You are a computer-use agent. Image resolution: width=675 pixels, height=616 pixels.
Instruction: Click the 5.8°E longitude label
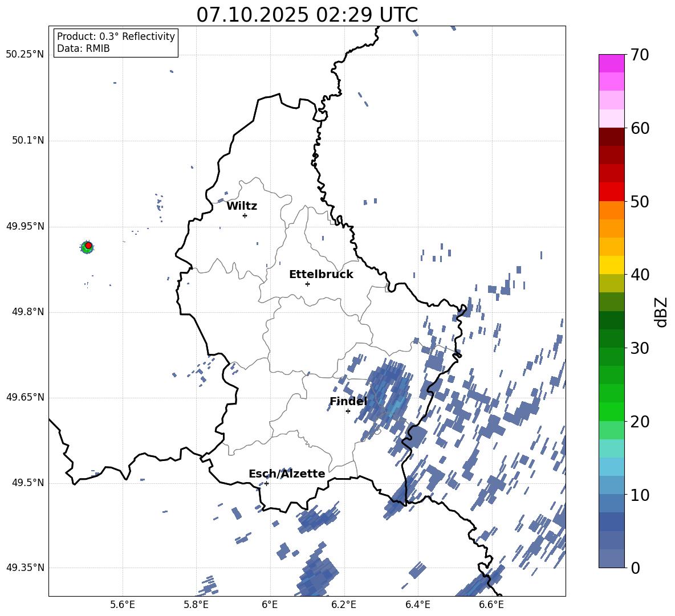point(196,605)
